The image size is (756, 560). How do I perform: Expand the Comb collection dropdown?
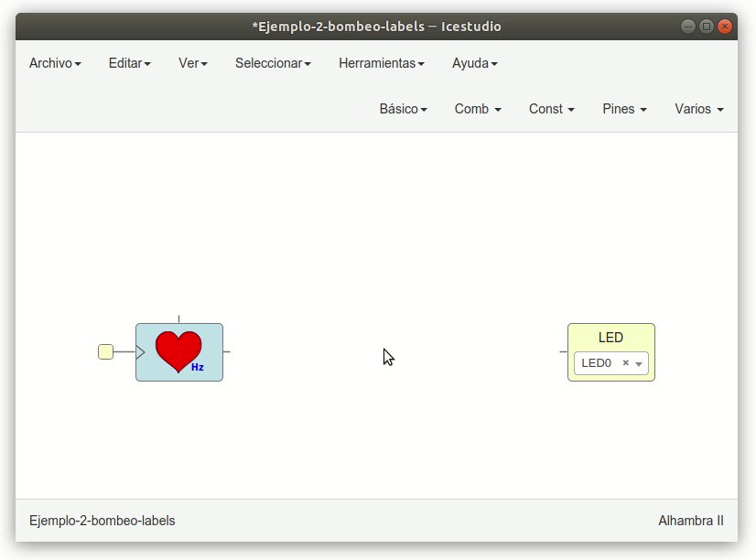(x=478, y=109)
